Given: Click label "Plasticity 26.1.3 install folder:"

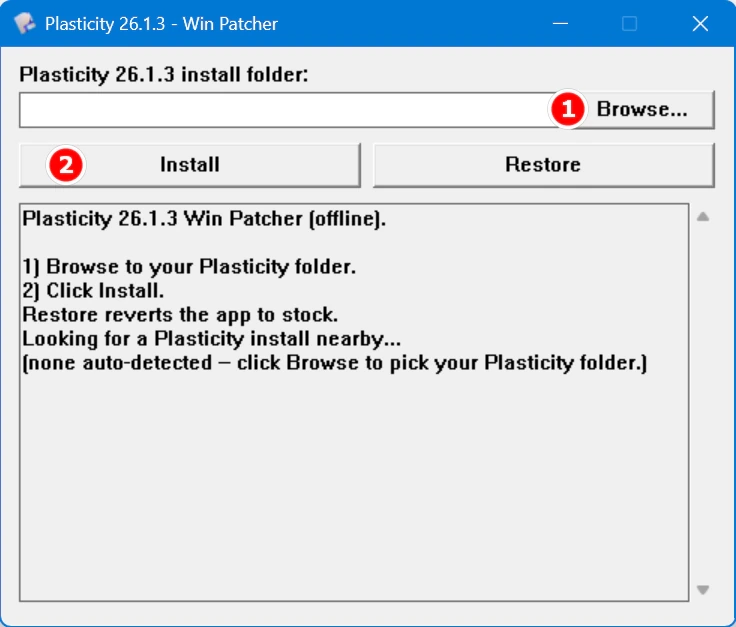Looking at the screenshot, I should pyautogui.click(x=164, y=75).
